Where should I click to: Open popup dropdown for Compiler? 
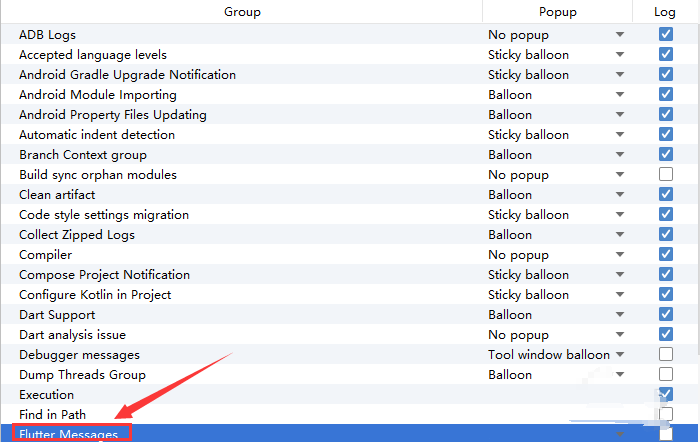pos(620,254)
